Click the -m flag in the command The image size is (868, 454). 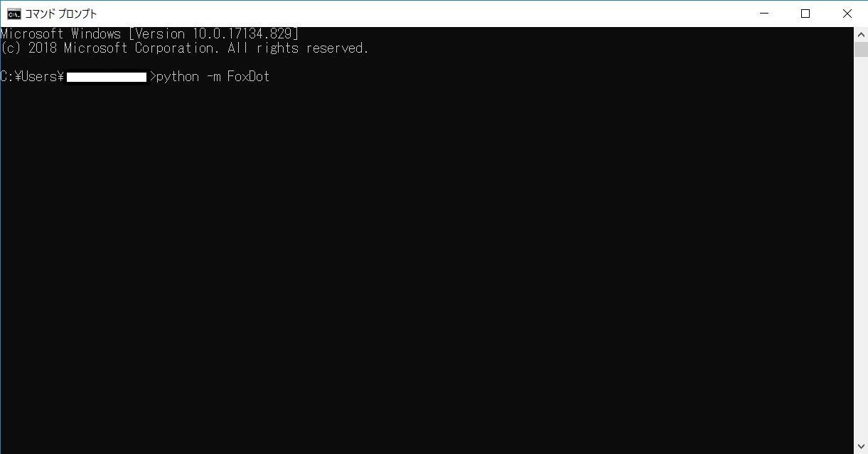click(x=213, y=78)
